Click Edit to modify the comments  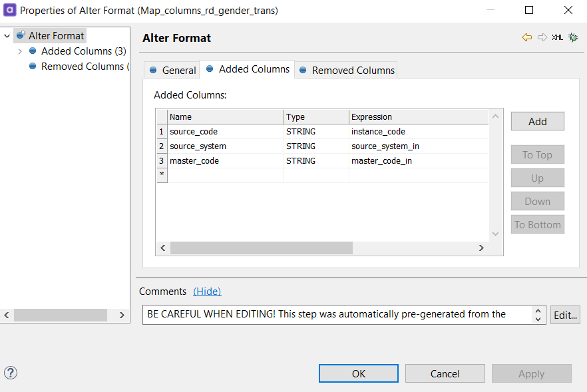pyautogui.click(x=564, y=314)
